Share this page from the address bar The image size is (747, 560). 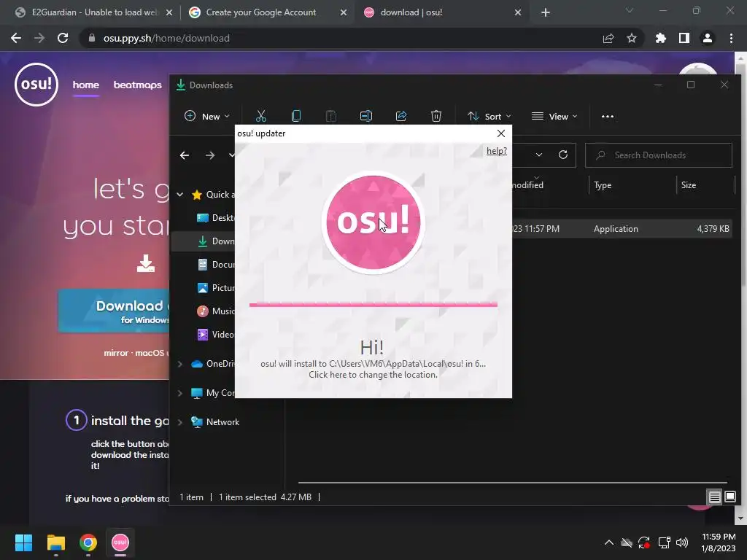[x=608, y=38]
